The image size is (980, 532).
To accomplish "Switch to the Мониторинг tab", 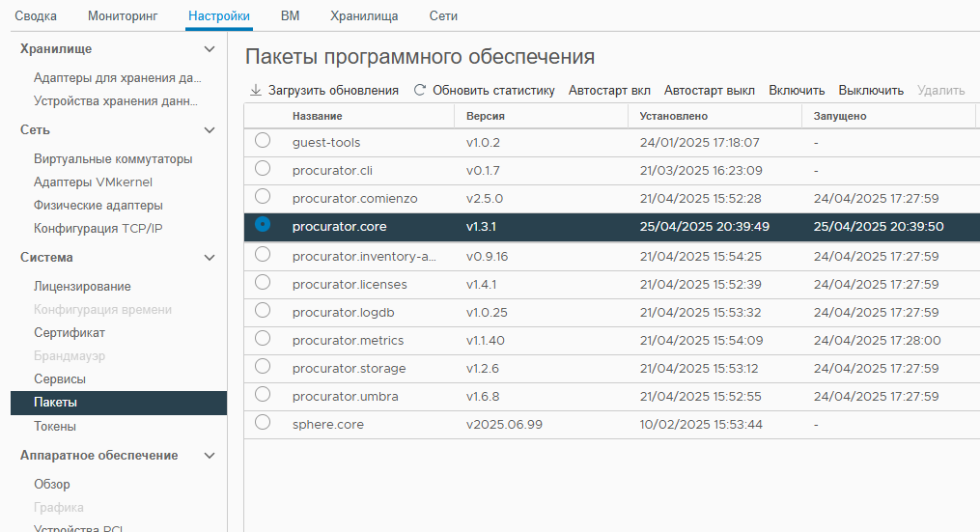I will coord(123,16).
